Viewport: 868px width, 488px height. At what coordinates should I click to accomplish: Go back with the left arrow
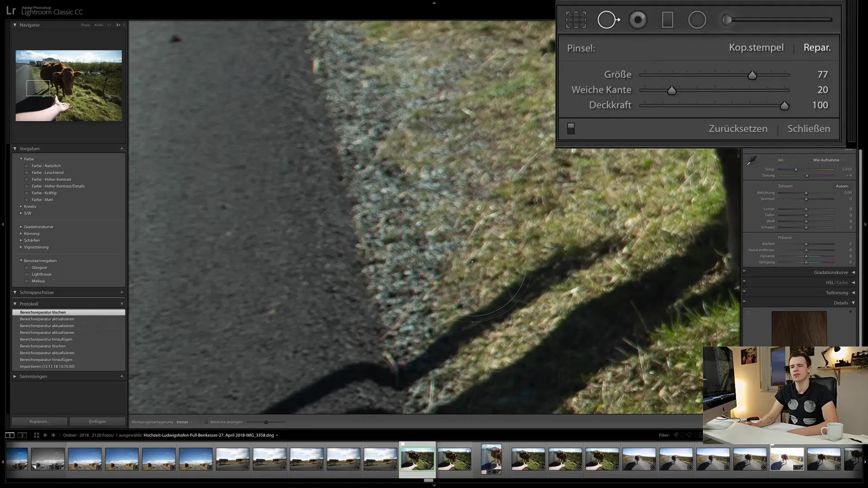coord(45,435)
